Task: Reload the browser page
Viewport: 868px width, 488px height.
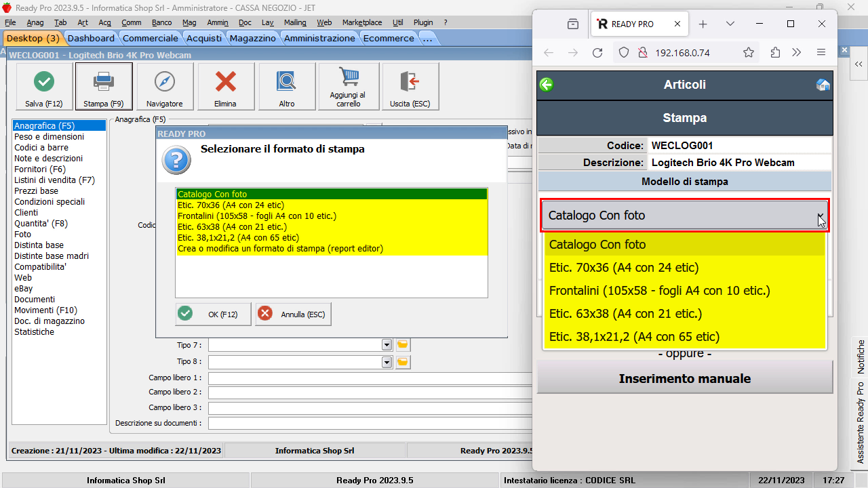Action: [x=597, y=52]
